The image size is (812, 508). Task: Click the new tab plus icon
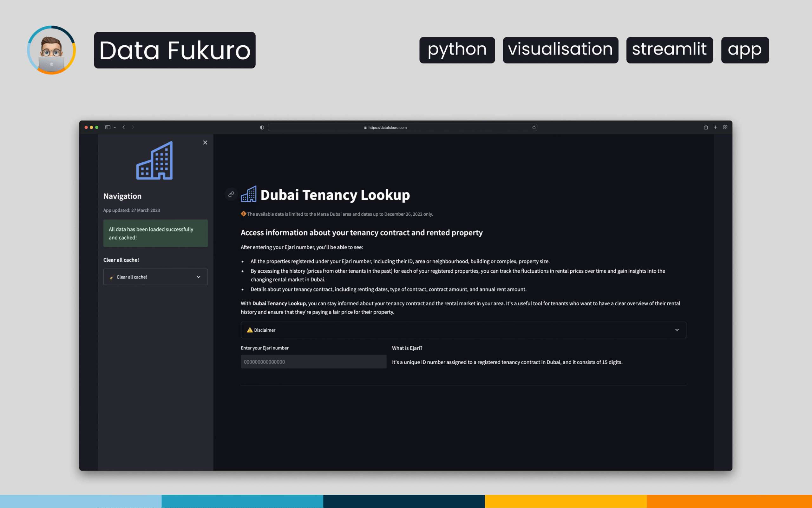pyautogui.click(x=716, y=127)
